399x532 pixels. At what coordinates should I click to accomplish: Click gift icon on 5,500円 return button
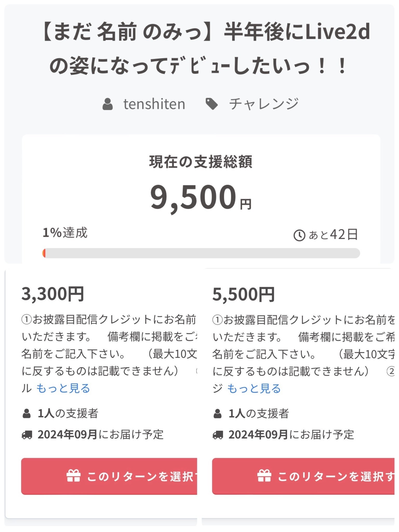(x=264, y=476)
